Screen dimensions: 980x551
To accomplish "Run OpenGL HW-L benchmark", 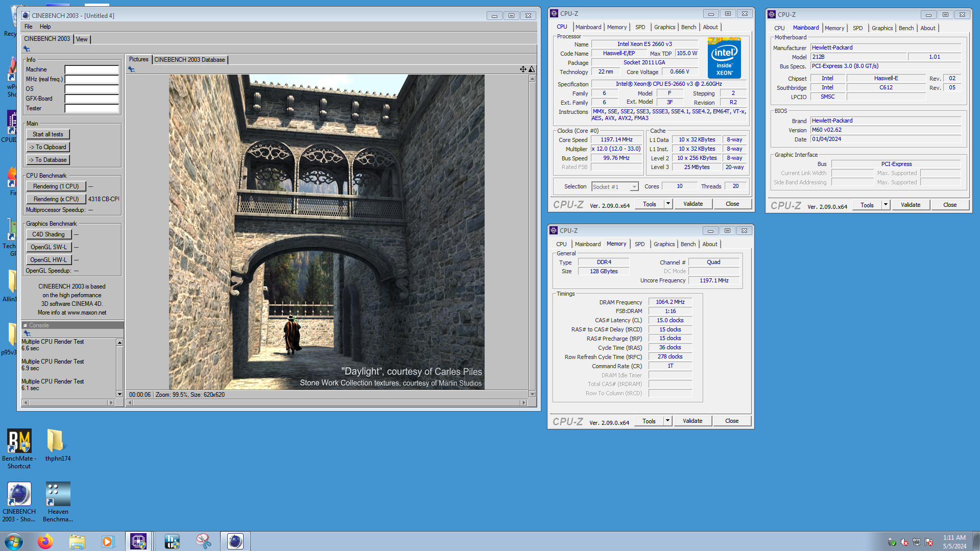I will coord(49,260).
